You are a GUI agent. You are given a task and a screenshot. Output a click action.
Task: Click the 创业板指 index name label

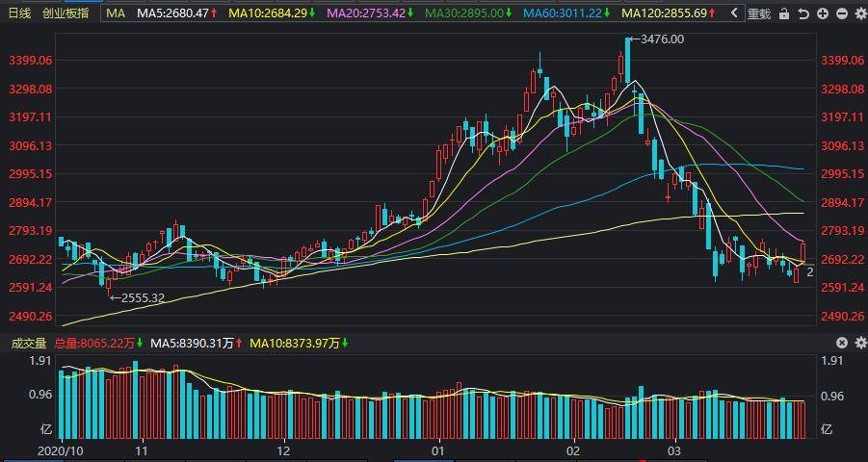point(66,13)
